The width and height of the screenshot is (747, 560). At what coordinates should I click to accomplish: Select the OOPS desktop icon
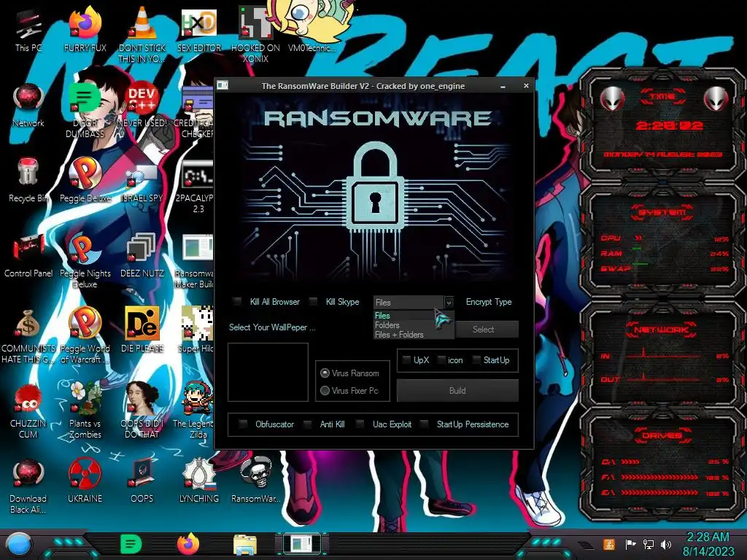pos(142,481)
